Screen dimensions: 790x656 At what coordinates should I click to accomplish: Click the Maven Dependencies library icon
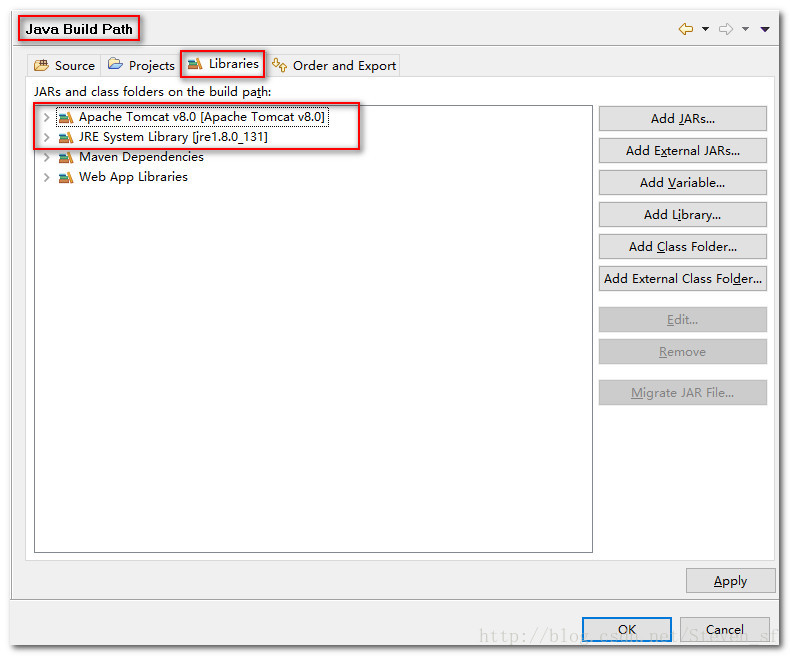pyautogui.click(x=66, y=157)
